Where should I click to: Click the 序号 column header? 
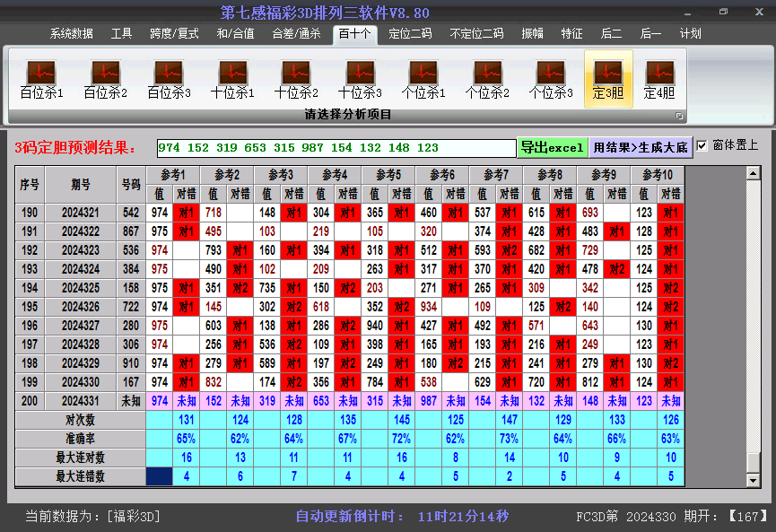(30, 185)
